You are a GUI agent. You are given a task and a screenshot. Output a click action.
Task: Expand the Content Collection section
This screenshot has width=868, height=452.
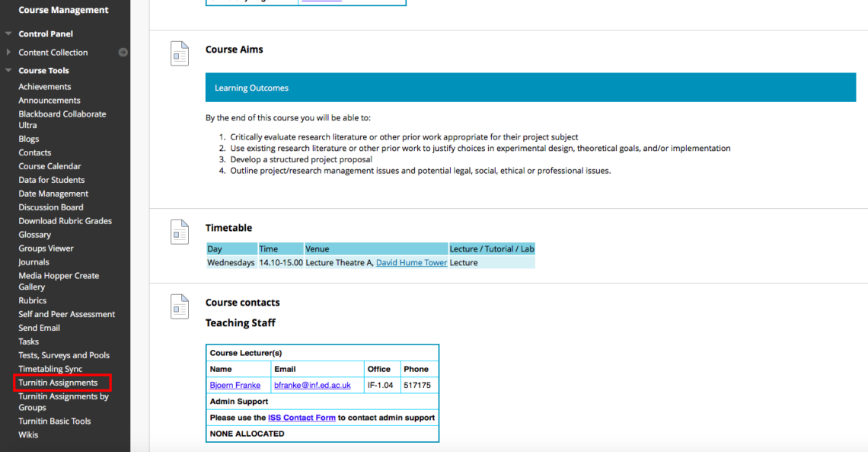pos(7,52)
